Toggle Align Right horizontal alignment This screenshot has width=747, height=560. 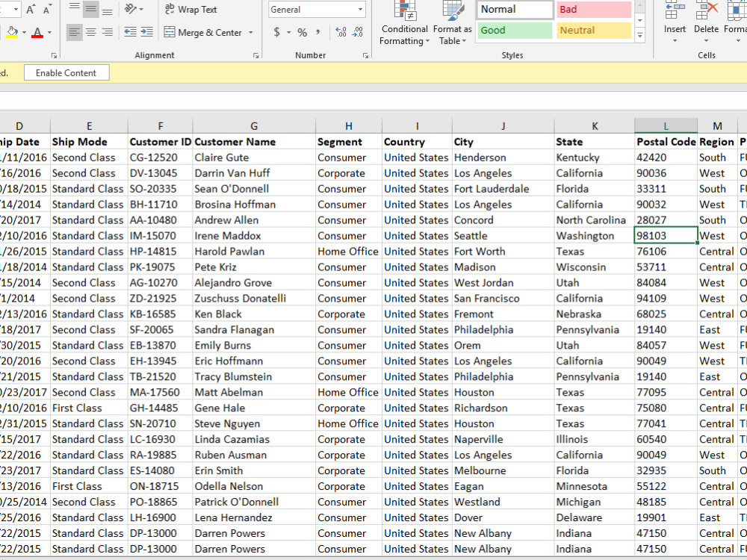(x=107, y=32)
